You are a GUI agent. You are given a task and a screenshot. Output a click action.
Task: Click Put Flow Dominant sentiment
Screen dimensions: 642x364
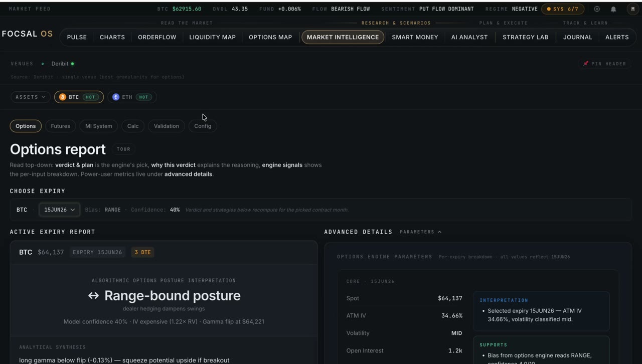(446, 9)
